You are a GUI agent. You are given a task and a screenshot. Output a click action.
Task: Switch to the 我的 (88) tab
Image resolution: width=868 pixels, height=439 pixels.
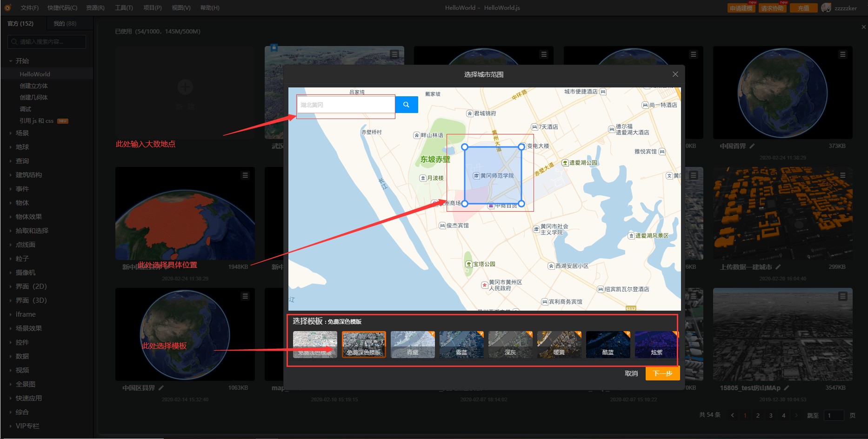coord(65,23)
